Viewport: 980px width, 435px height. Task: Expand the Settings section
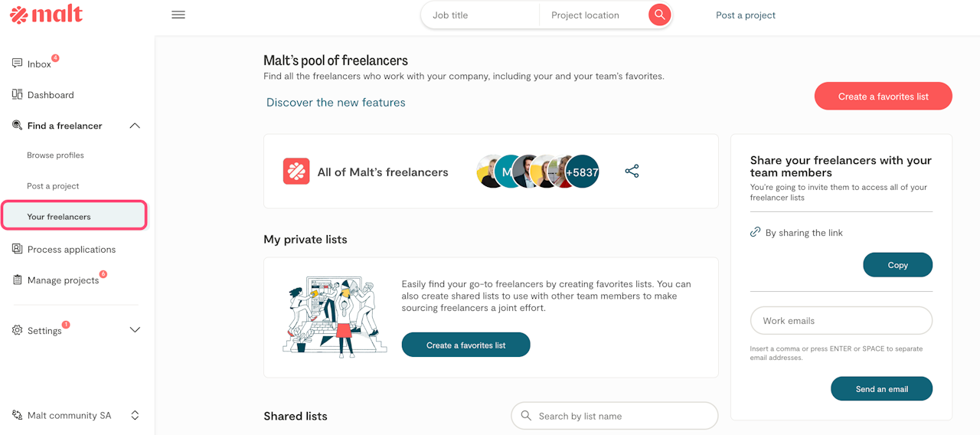[x=135, y=330]
